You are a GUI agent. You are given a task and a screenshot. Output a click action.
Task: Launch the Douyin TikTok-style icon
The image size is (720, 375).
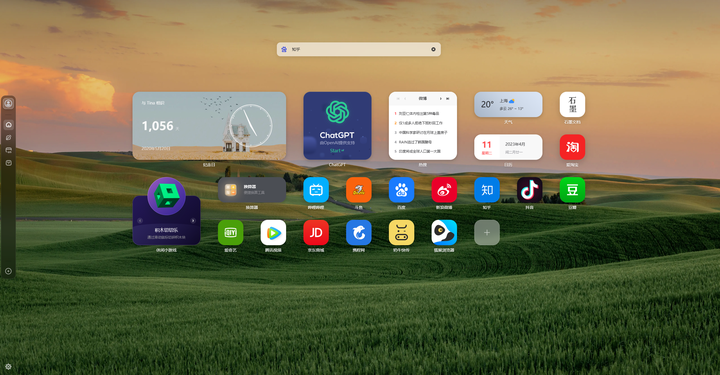click(529, 190)
